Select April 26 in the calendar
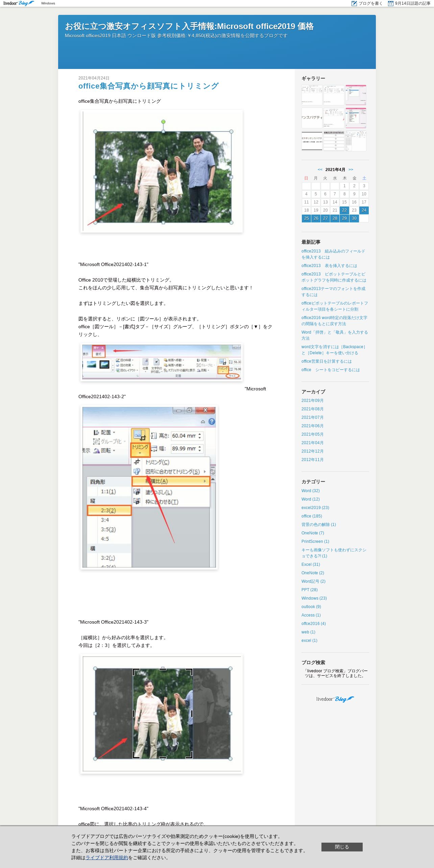This screenshot has width=434, height=868. pyautogui.click(x=316, y=218)
